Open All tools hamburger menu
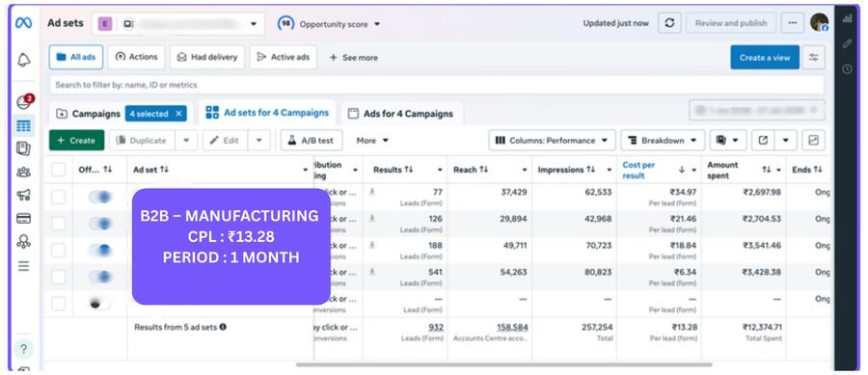The image size is (868, 375). pos(24,266)
